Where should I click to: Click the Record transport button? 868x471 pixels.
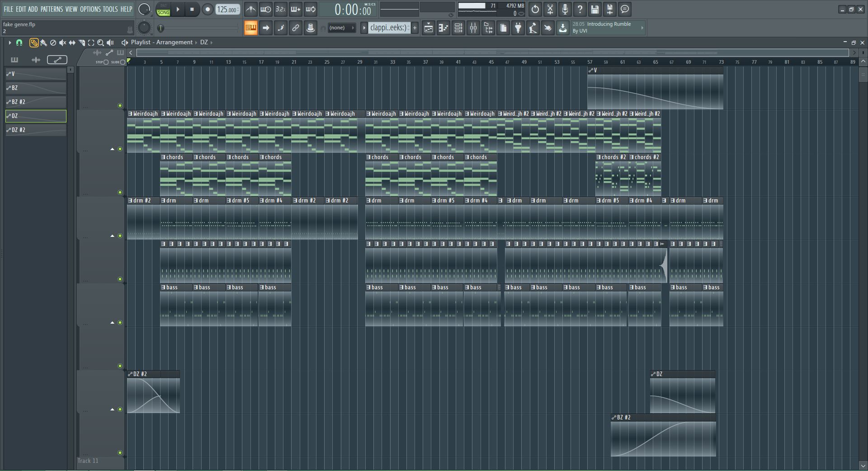(x=208, y=9)
